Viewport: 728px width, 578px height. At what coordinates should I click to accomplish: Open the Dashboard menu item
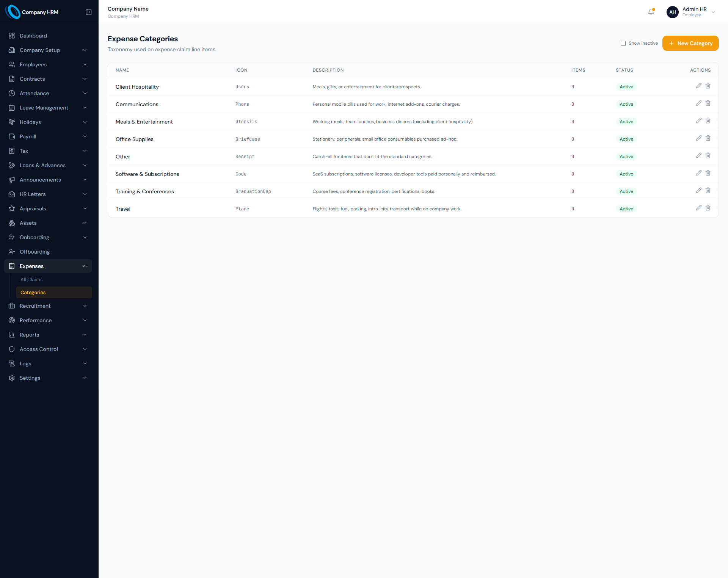click(x=48, y=36)
